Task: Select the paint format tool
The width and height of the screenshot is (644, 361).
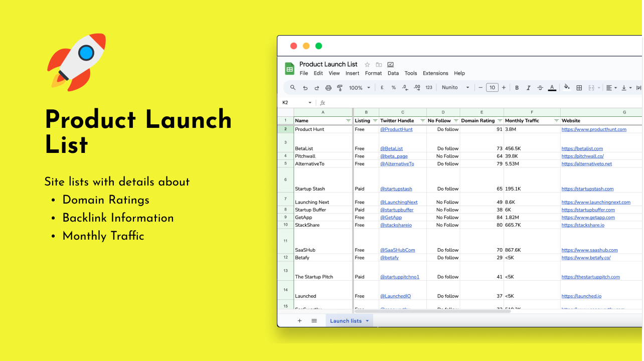Action: tap(340, 88)
